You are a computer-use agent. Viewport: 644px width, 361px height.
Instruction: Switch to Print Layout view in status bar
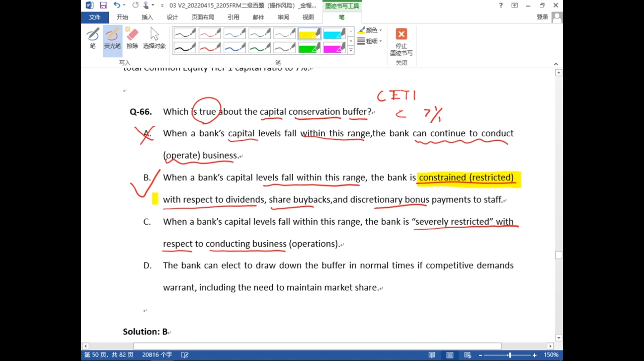click(450, 355)
